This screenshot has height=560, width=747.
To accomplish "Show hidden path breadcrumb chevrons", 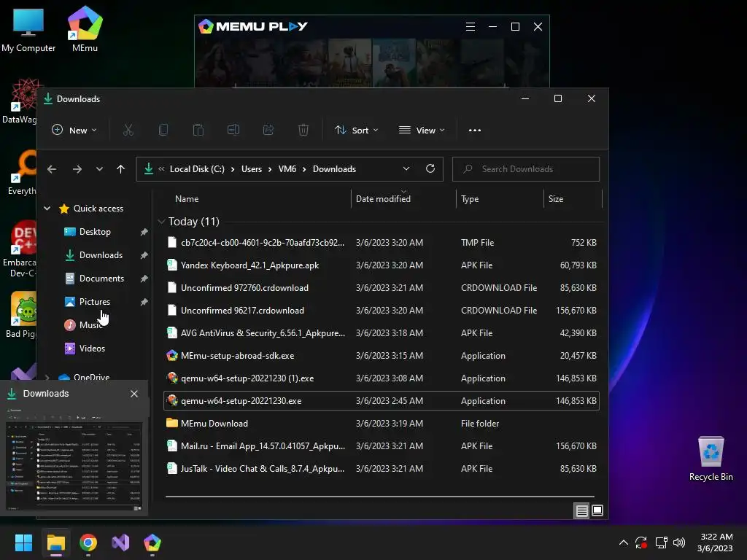I will tap(161, 169).
